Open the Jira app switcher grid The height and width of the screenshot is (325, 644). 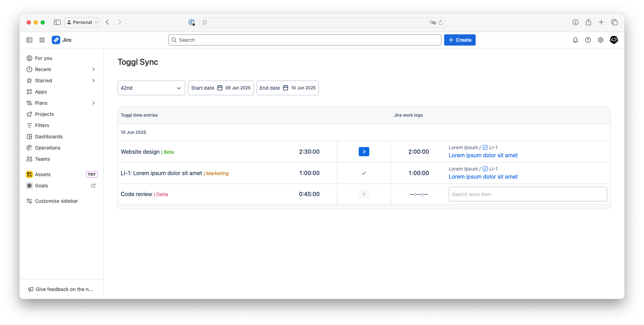[x=42, y=40]
